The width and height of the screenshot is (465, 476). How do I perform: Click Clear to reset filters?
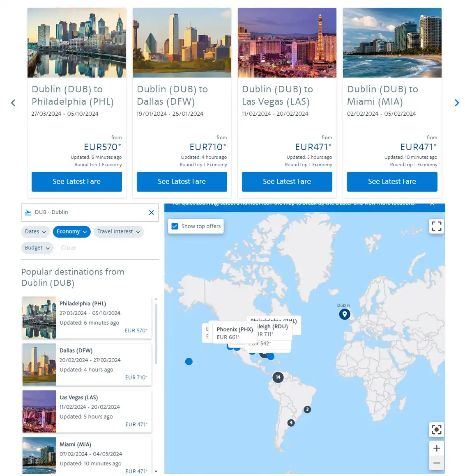click(68, 248)
